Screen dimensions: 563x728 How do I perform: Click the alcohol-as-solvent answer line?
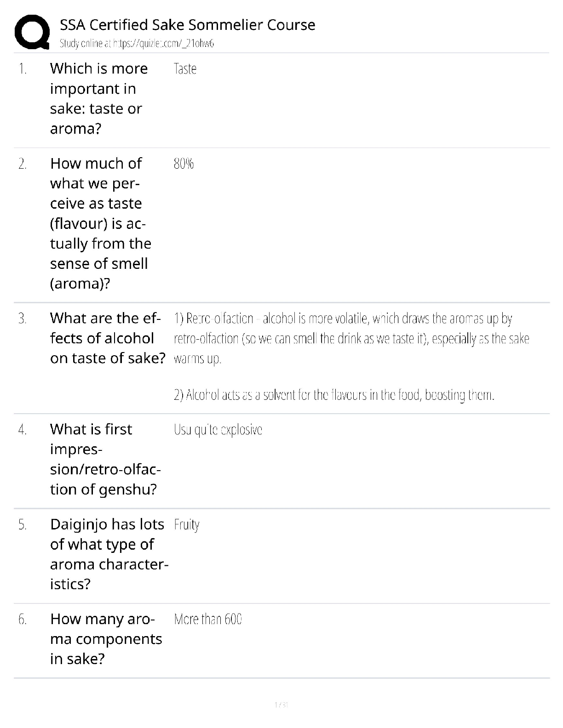(x=334, y=395)
